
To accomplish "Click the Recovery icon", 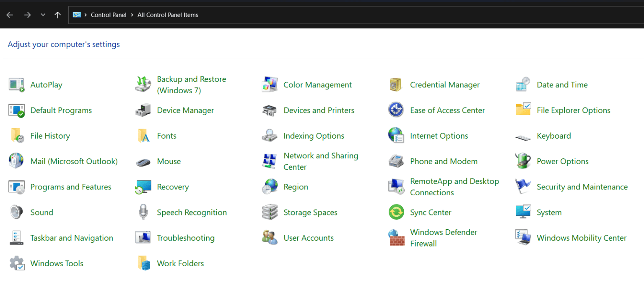I will click(143, 187).
